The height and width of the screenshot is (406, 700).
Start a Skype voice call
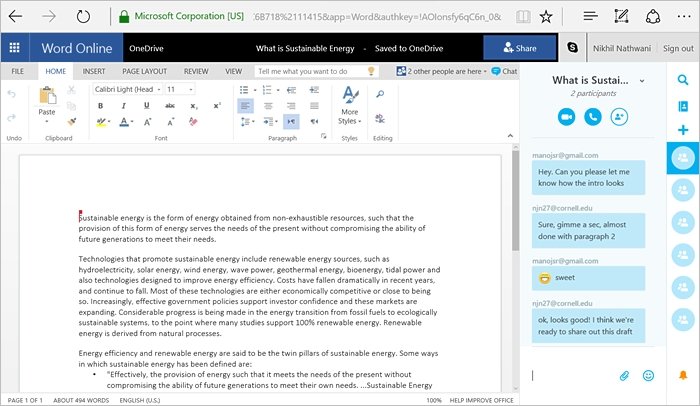click(593, 117)
